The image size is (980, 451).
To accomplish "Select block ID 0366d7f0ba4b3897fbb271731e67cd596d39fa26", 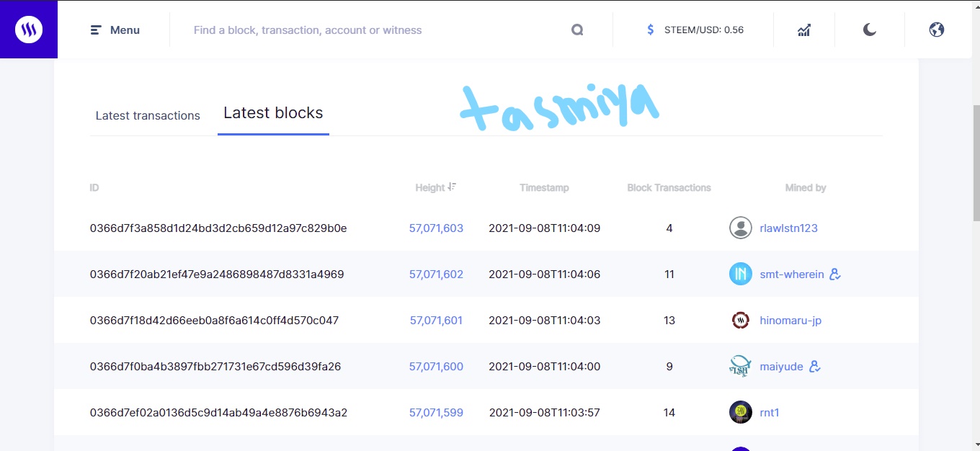I will (x=215, y=367).
